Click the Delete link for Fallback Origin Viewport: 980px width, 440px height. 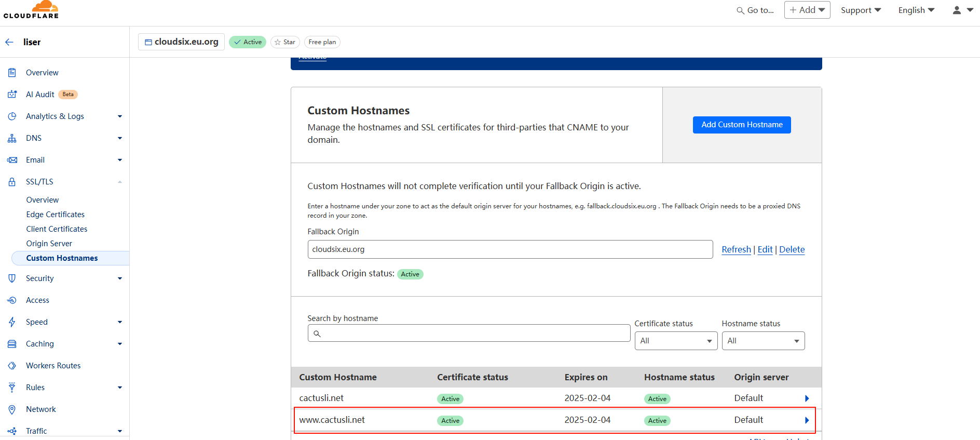(x=792, y=249)
